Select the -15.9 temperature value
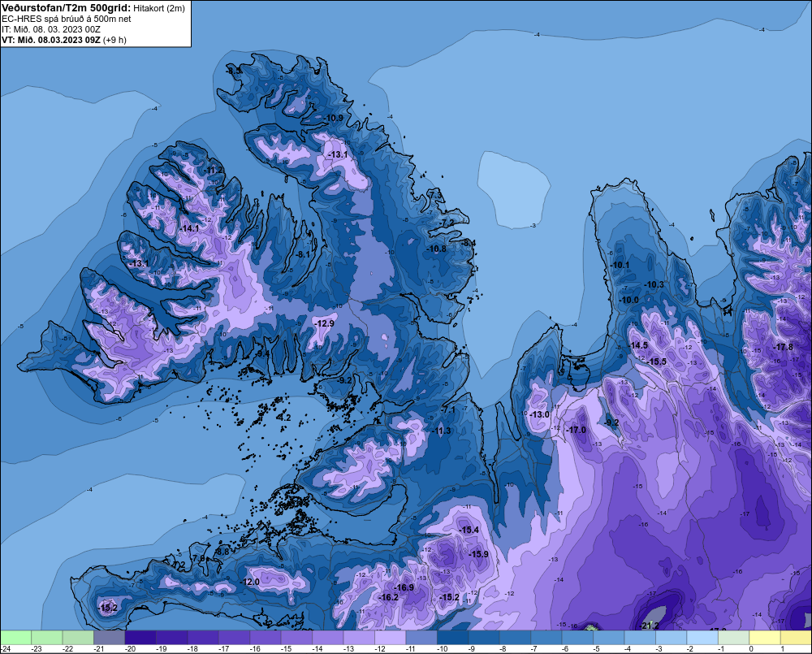Screen dimensions: 812x654 [478, 554]
